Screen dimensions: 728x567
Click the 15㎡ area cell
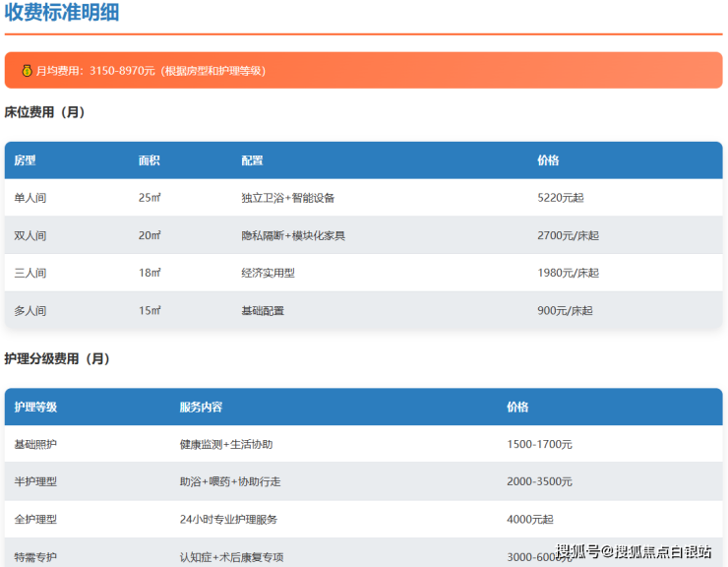(150, 310)
